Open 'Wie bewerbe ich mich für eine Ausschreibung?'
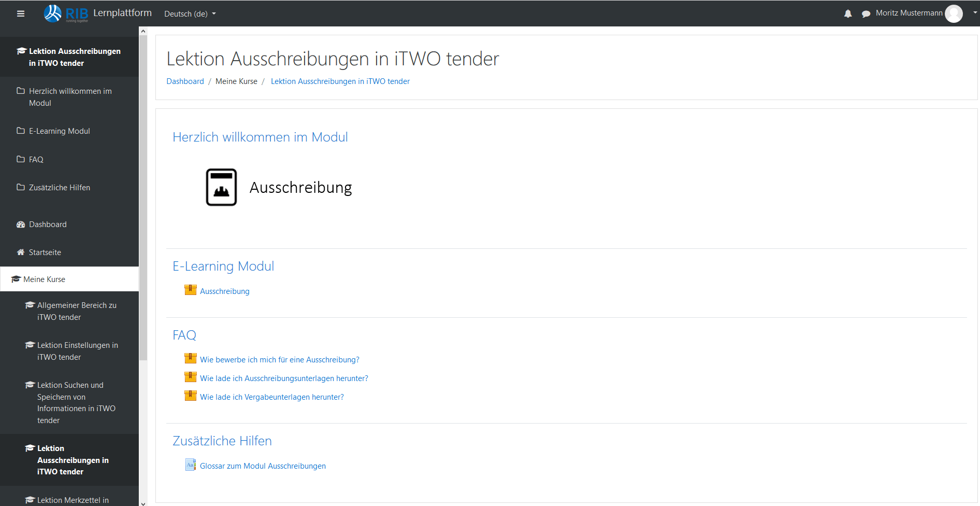Screen dimensions: 980x506 pyautogui.click(x=280, y=360)
